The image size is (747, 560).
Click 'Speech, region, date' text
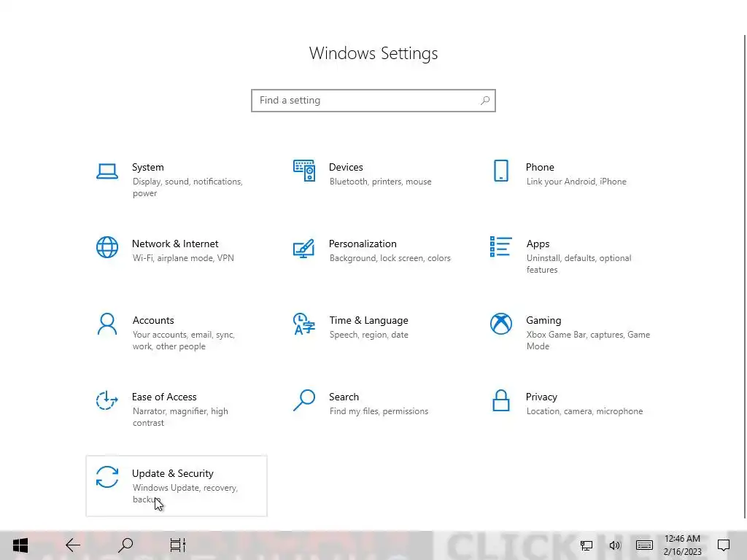pos(368,335)
